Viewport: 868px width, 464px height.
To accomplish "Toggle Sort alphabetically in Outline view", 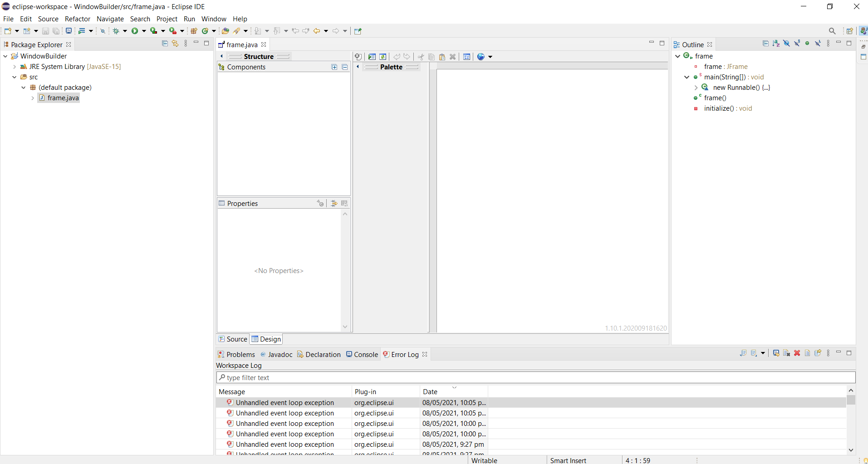I will [x=776, y=44].
